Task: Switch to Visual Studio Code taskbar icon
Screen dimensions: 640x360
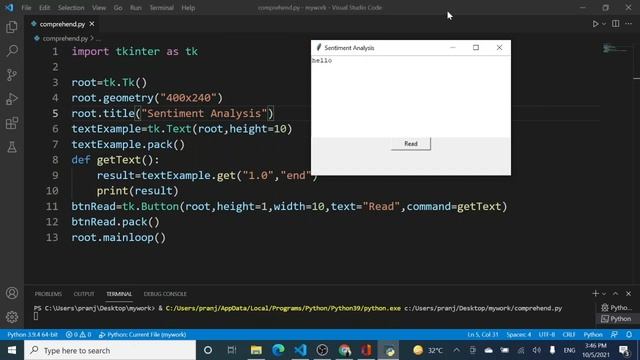Action: point(300,350)
